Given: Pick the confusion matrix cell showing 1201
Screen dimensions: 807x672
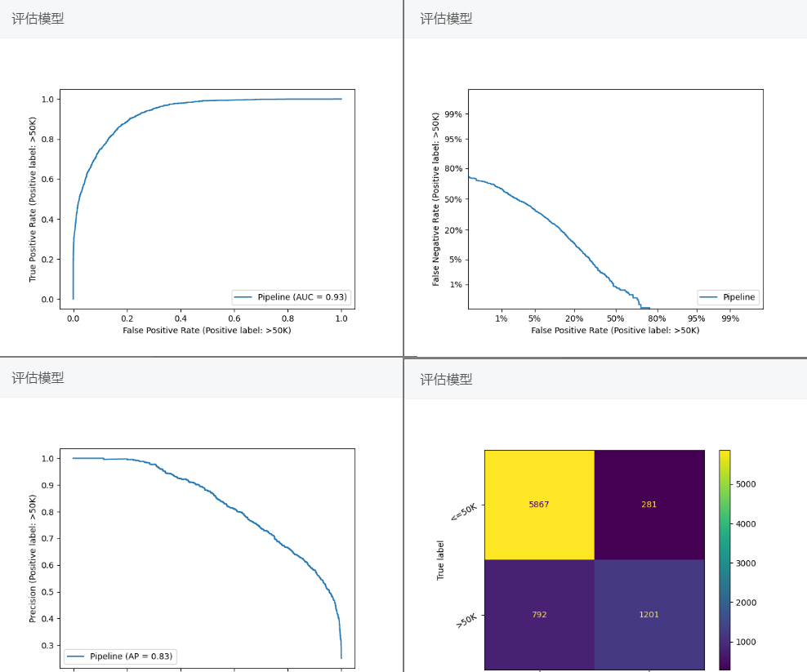Looking at the screenshot, I should (649, 614).
